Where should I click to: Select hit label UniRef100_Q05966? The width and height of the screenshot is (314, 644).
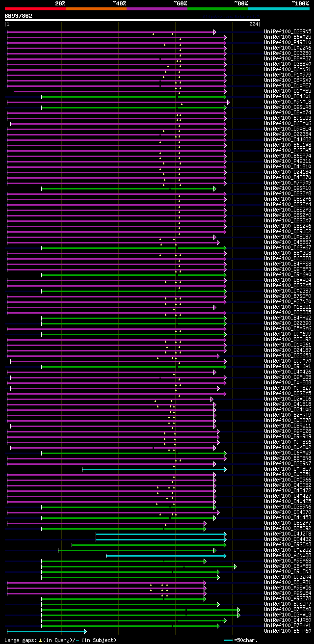pyautogui.click(x=288, y=480)
